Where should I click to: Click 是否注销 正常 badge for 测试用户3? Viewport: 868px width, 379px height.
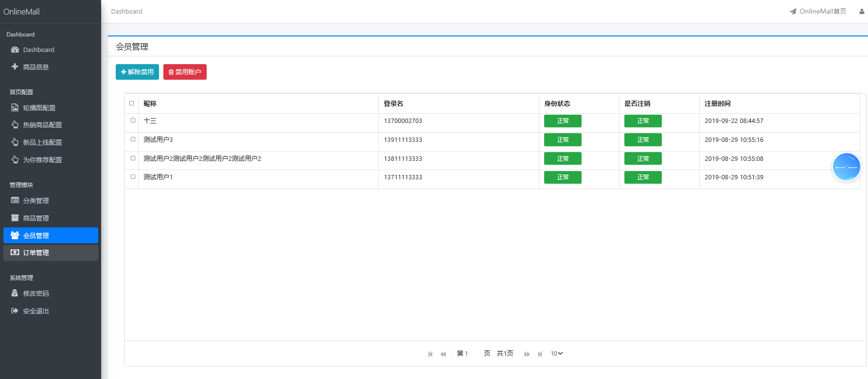[643, 140]
